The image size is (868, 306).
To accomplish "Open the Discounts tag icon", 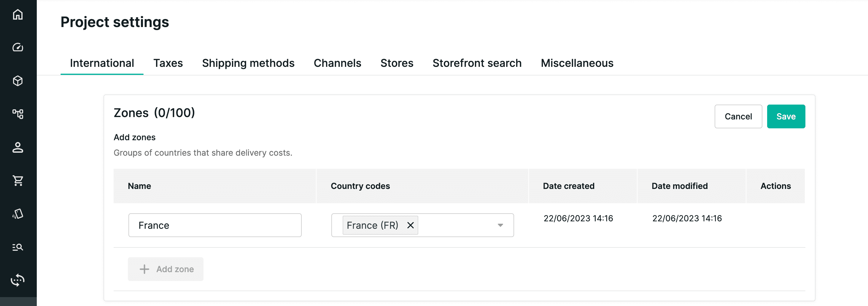I will (18, 214).
